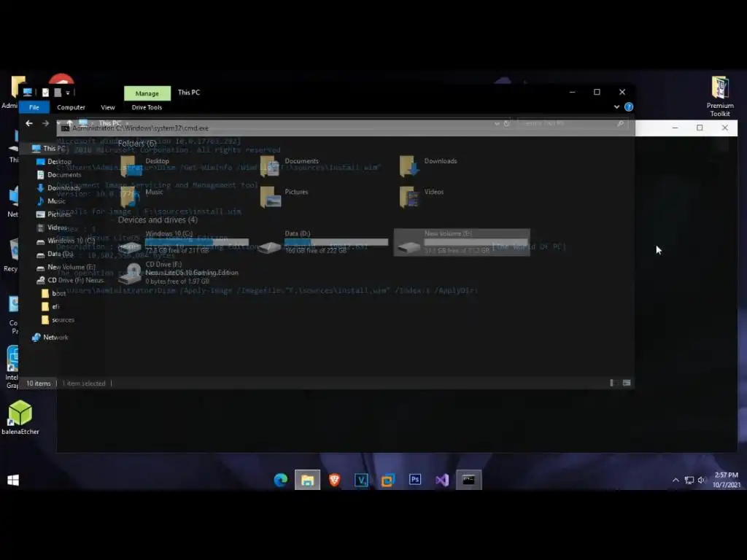The width and height of the screenshot is (747, 560).
Task: Open File Explorer help question-mark icon
Action: tap(629, 107)
